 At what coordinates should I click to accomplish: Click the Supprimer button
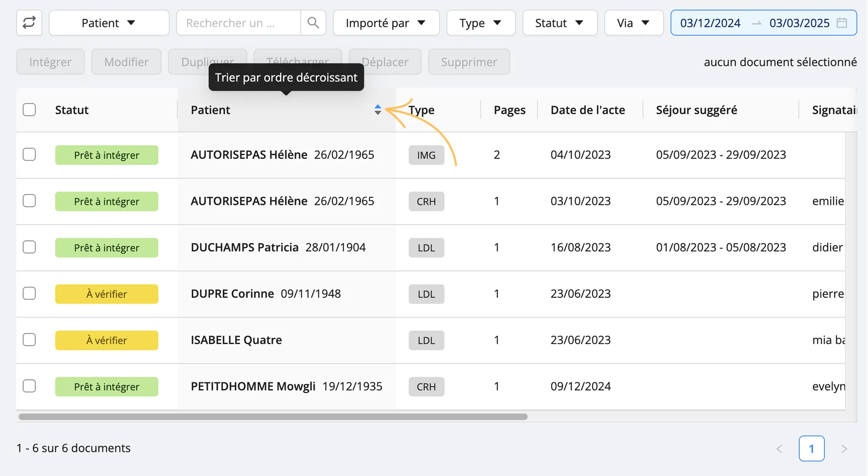(x=469, y=62)
